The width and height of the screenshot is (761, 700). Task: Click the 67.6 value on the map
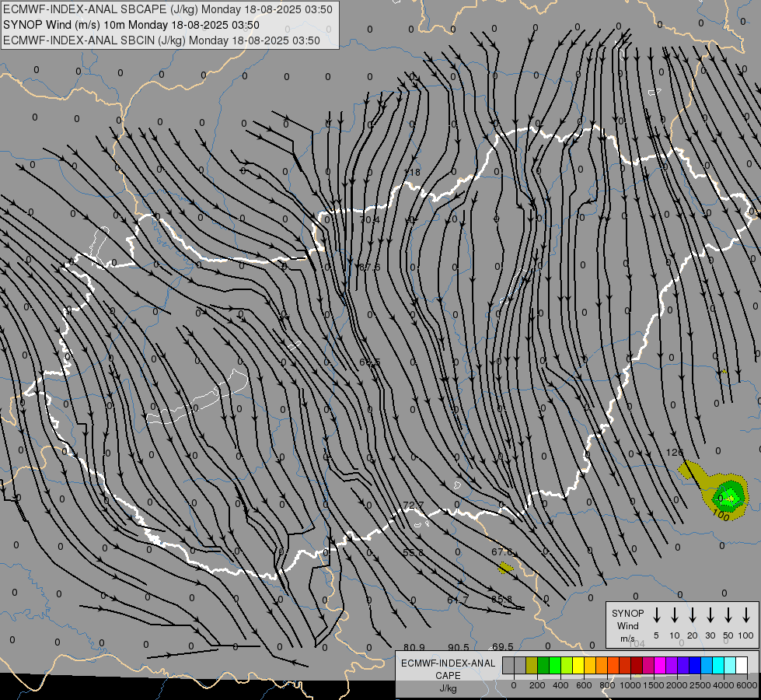click(502, 552)
